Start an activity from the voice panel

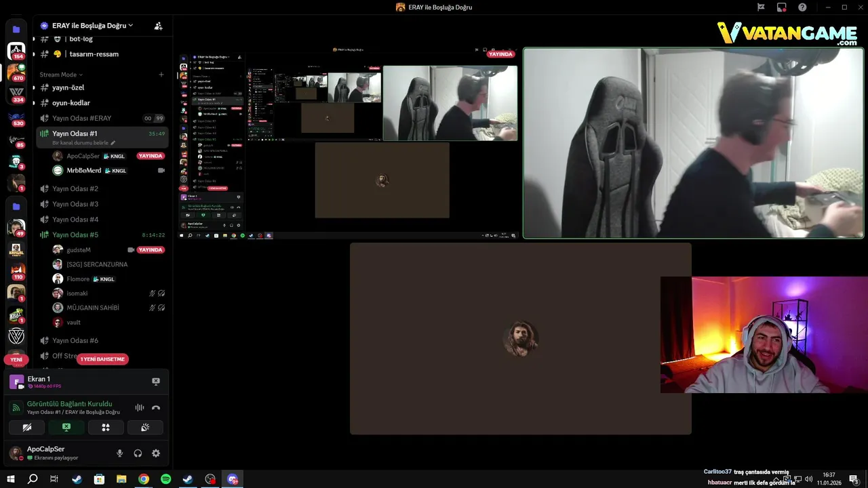[x=106, y=428]
